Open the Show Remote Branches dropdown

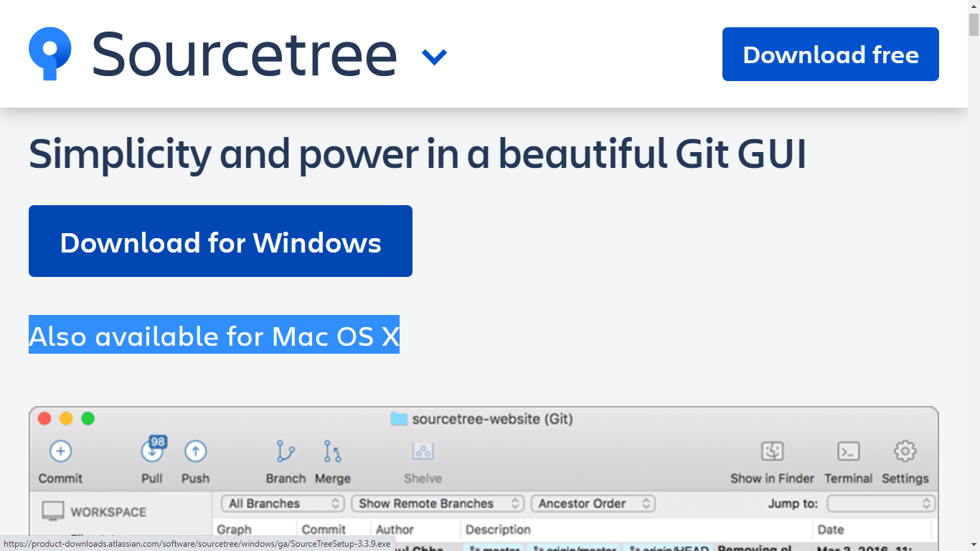pos(438,504)
